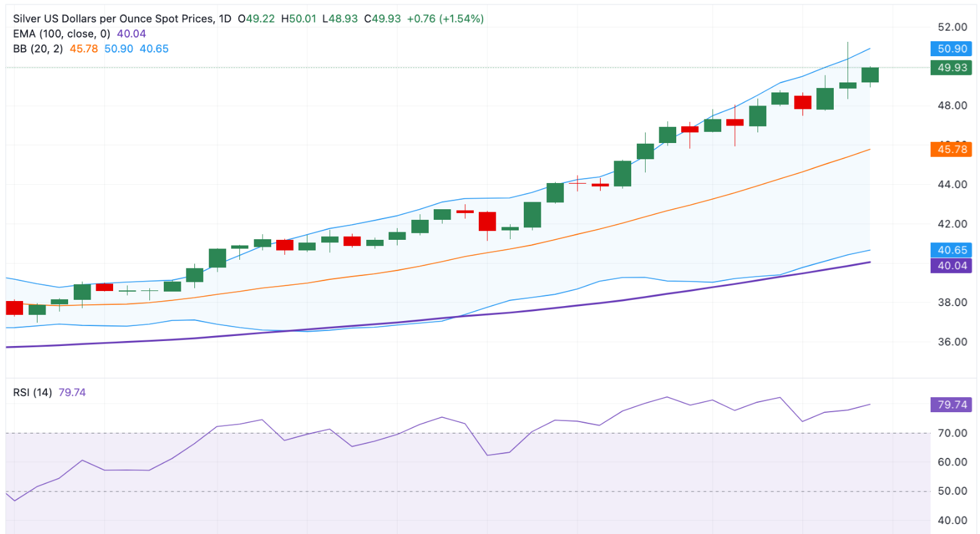Click the Silver US Dollars per Ounce chart title
The width and height of the screenshot is (980, 534).
click(113, 19)
